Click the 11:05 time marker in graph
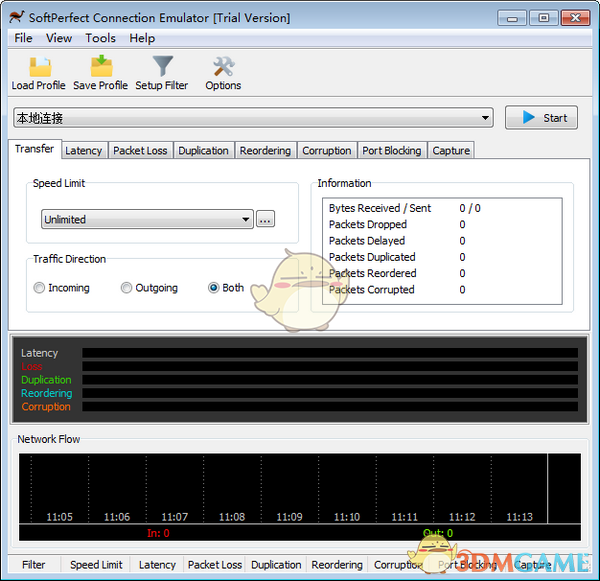The height and width of the screenshot is (581, 600). pyautogui.click(x=59, y=517)
